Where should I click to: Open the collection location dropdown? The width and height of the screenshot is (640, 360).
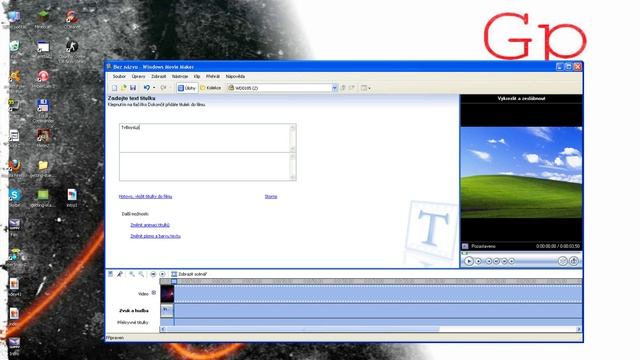[334, 88]
